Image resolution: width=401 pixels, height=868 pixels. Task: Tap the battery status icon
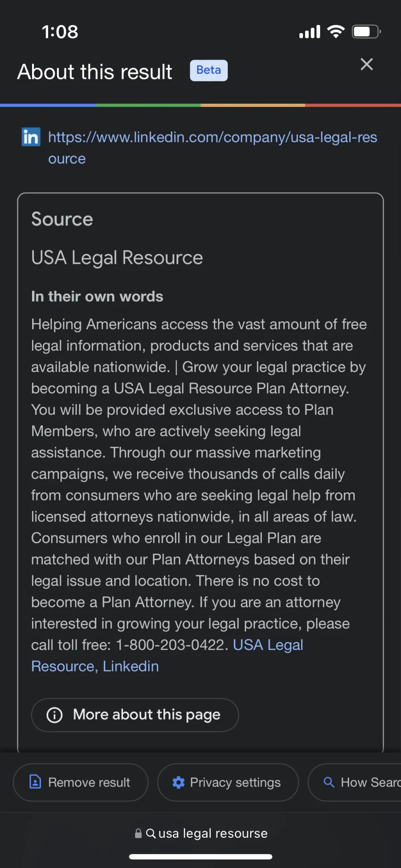point(366,32)
